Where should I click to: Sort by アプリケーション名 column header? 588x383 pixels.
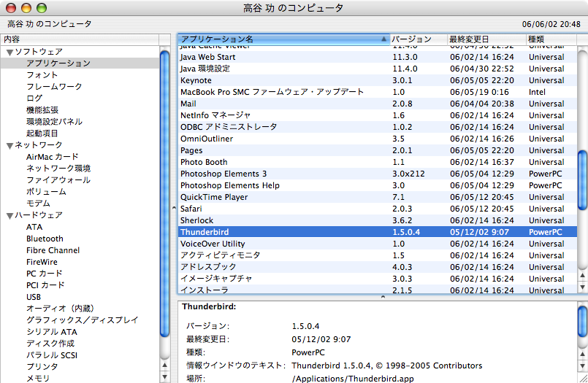(283, 39)
